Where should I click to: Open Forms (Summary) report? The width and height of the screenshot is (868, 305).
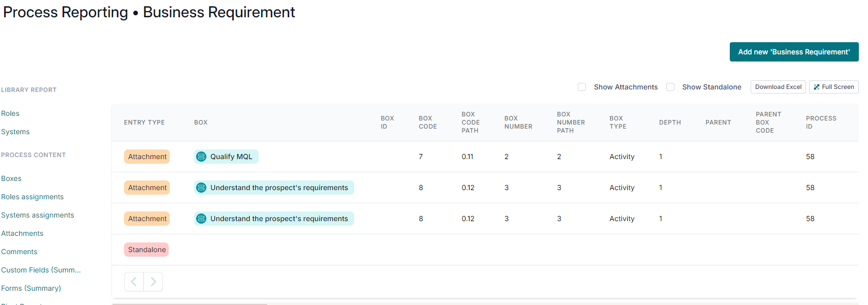pyautogui.click(x=31, y=288)
